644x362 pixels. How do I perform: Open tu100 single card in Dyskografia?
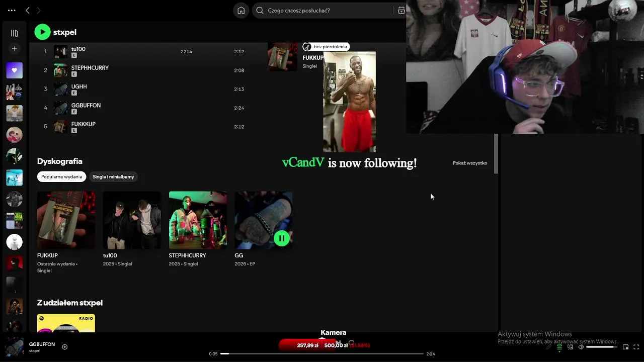[x=132, y=229]
